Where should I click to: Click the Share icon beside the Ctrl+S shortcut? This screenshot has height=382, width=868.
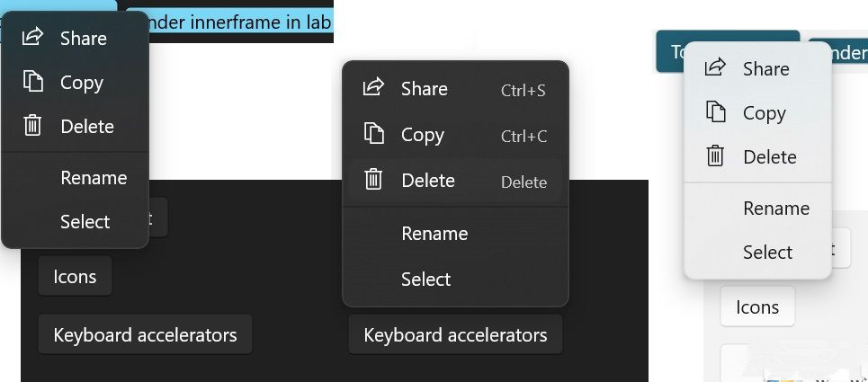373,87
